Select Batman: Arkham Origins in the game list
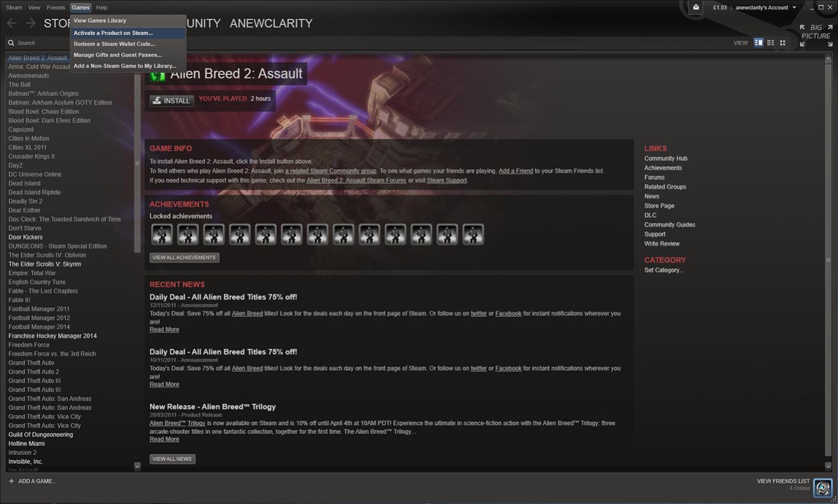The image size is (838, 504). (x=43, y=94)
